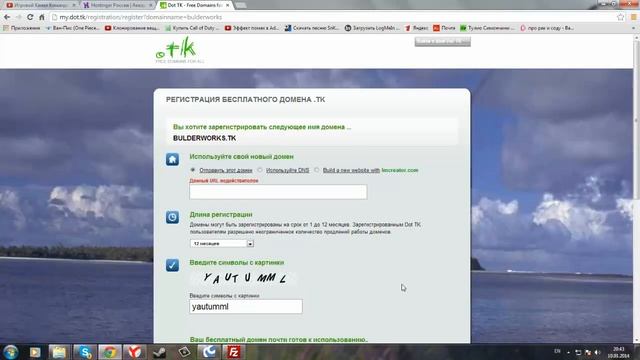The image size is (640, 360).
Task: Open FileZilla from the taskbar
Action: click(x=234, y=352)
